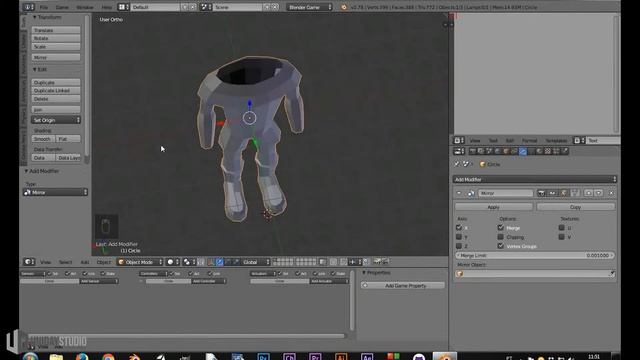Click the Rotate tool button
The image size is (640, 360).
point(56,38)
